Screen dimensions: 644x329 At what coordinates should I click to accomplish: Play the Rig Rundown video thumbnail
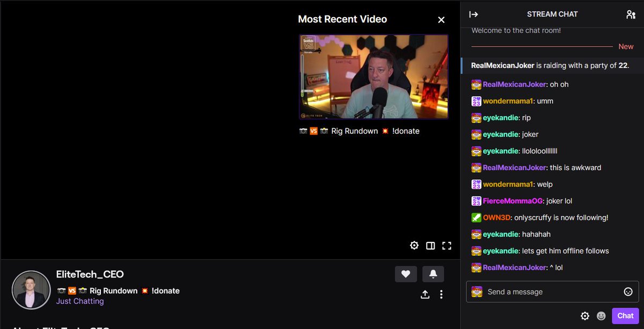pos(373,77)
